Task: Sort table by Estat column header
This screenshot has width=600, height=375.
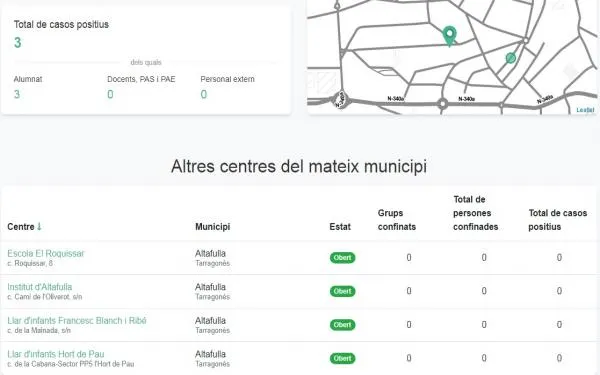Action: tap(340, 227)
